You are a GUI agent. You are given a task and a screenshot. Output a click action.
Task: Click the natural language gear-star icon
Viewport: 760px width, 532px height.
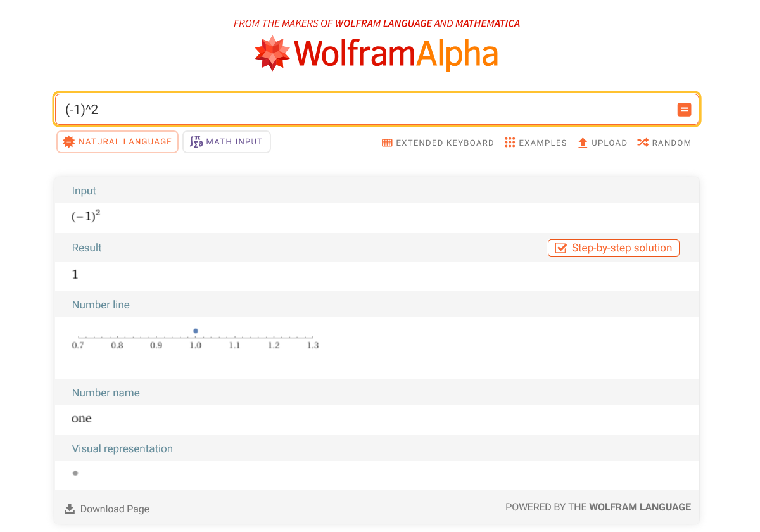(69, 142)
